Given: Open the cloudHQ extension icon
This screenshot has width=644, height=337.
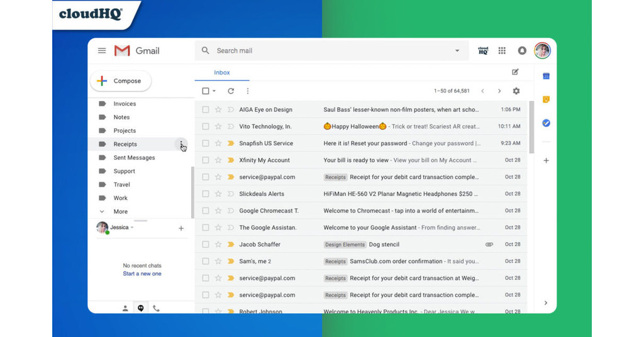Looking at the screenshot, I should [x=483, y=50].
